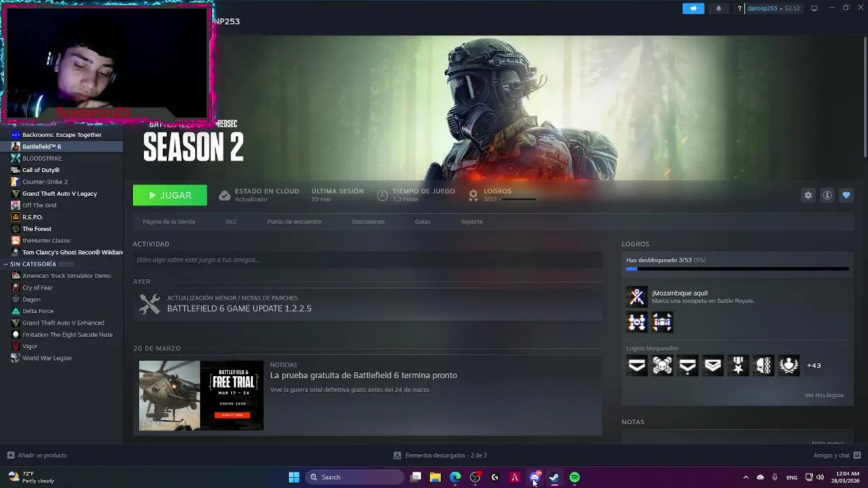The image size is (868, 488).
Task: Open the Steam announcements megaphone button
Action: point(693,9)
